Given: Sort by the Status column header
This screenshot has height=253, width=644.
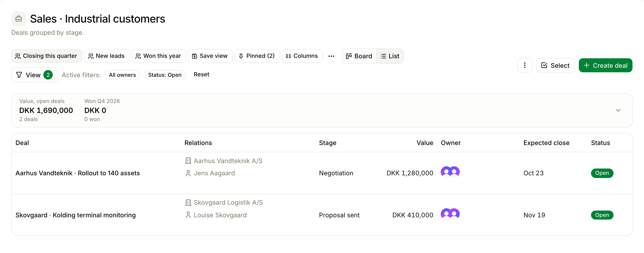Looking at the screenshot, I should (x=600, y=143).
